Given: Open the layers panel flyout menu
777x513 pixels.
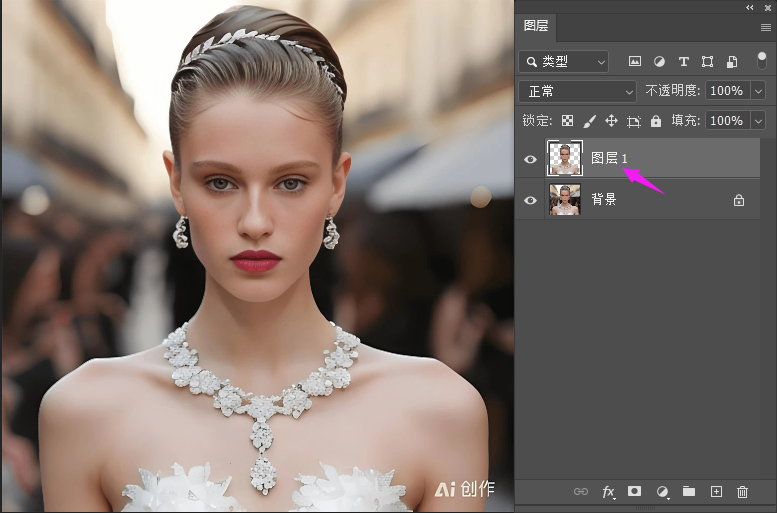Looking at the screenshot, I should pyautogui.click(x=766, y=27).
